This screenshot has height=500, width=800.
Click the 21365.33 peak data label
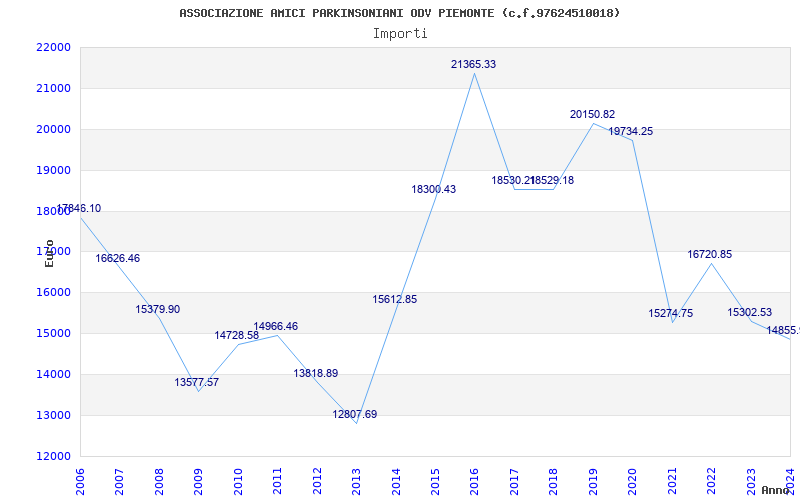[473, 64]
